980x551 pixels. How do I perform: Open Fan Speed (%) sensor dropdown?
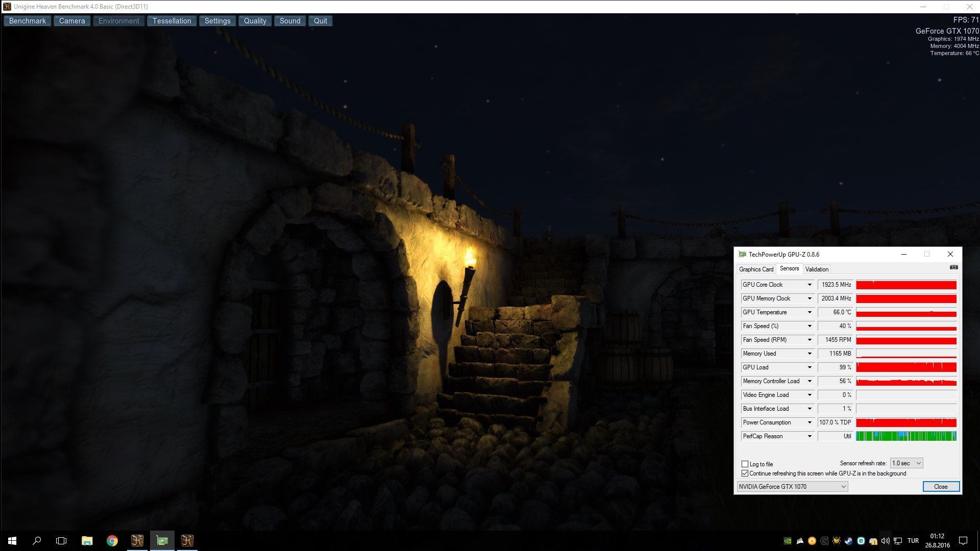[810, 326]
